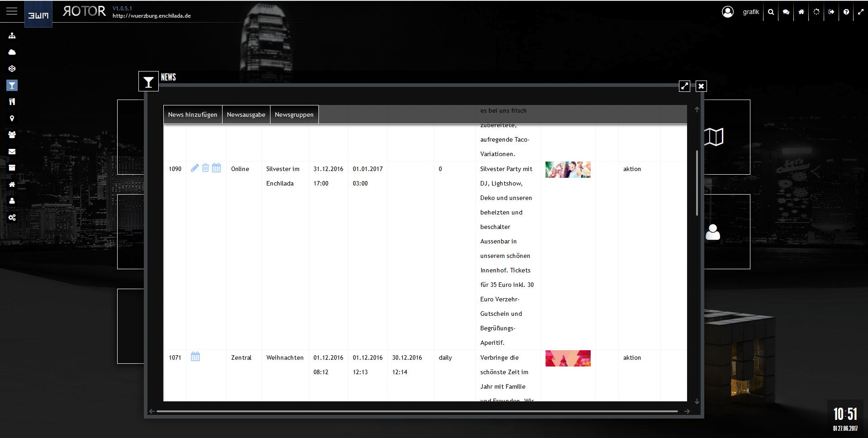Click the user icon tile behind the News window
Screen dimensions: 868x438
tap(713, 232)
